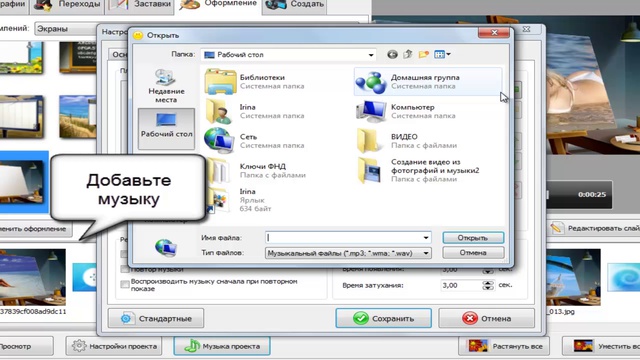Click the Применить оформление button
Screen dimensions: 640x360
36,229
